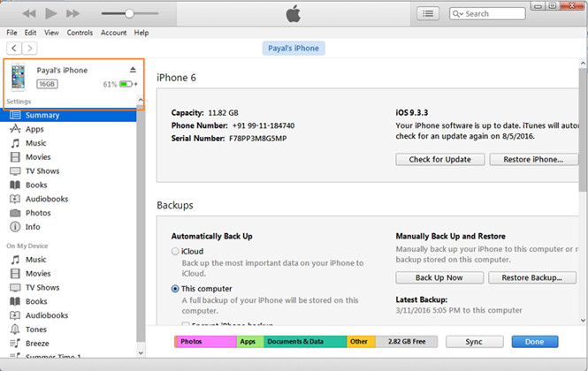Open the Controls menu
Screen dimensions: 588x371
pos(80,33)
